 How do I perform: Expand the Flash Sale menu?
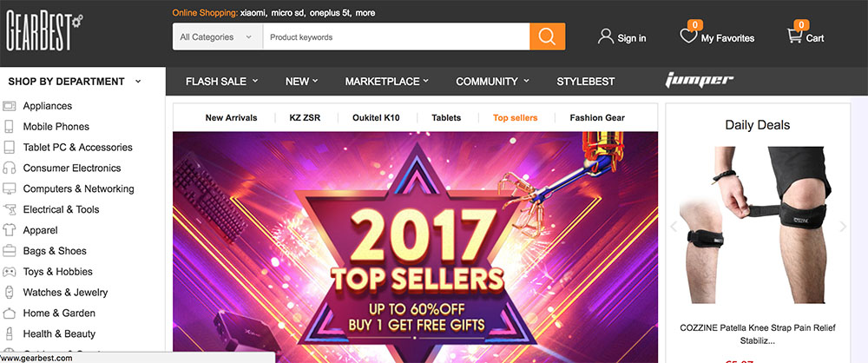(x=222, y=82)
